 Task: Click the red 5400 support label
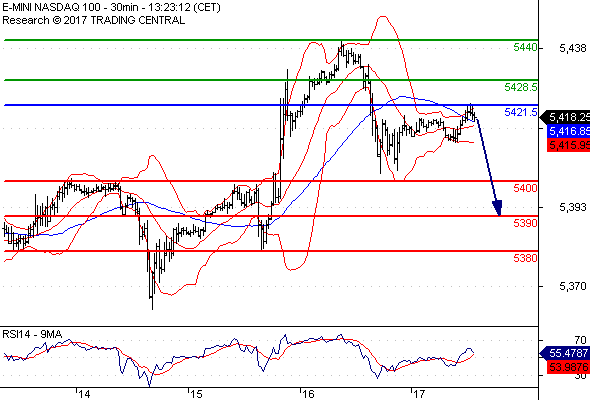click(x=525, y=188)
